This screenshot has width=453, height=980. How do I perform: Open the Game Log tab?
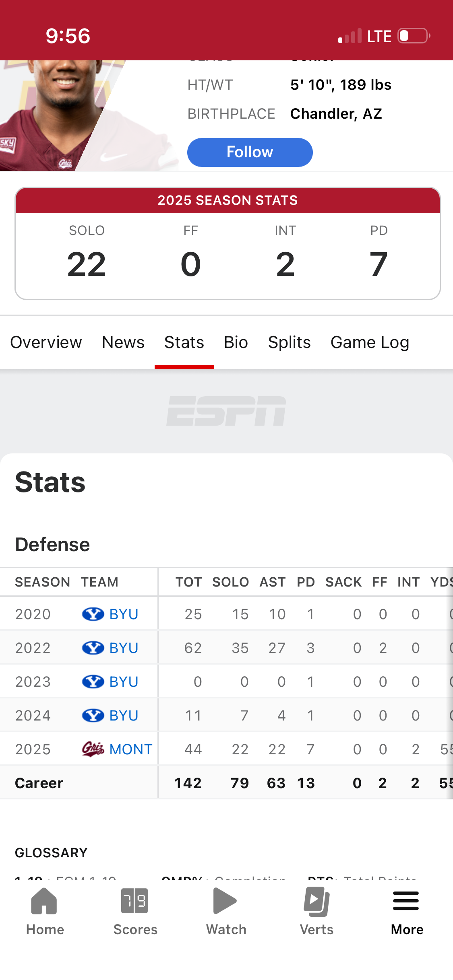coord(370,342)
